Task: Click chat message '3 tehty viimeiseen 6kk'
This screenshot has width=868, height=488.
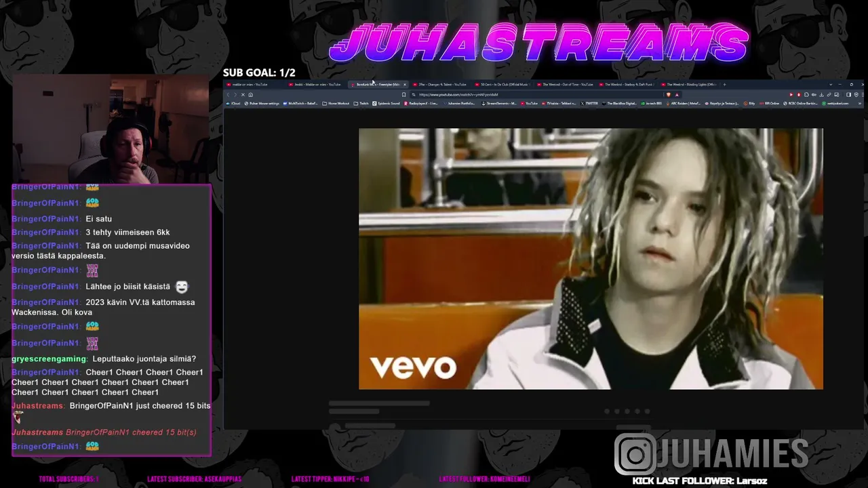Action: [x=127, y=232]
